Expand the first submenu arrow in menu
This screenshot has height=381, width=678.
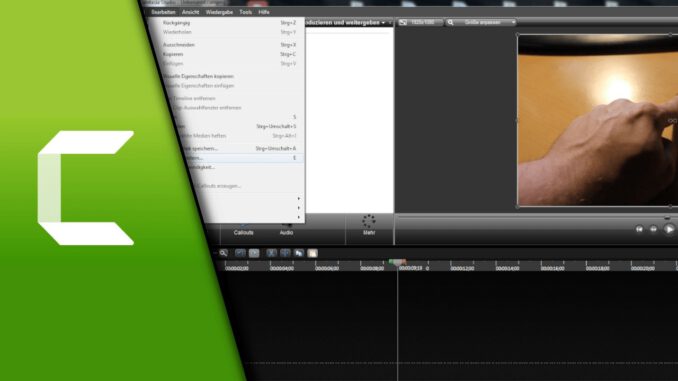point(298,199)
